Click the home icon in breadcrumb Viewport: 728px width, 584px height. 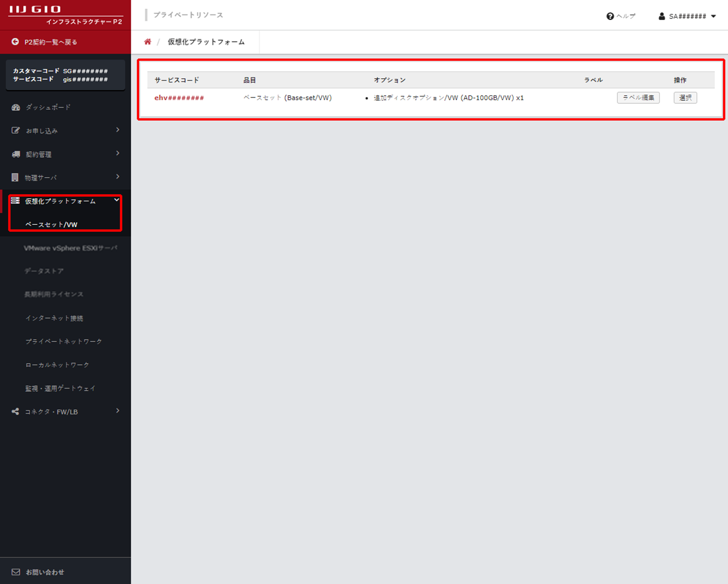tap(147, 42)
